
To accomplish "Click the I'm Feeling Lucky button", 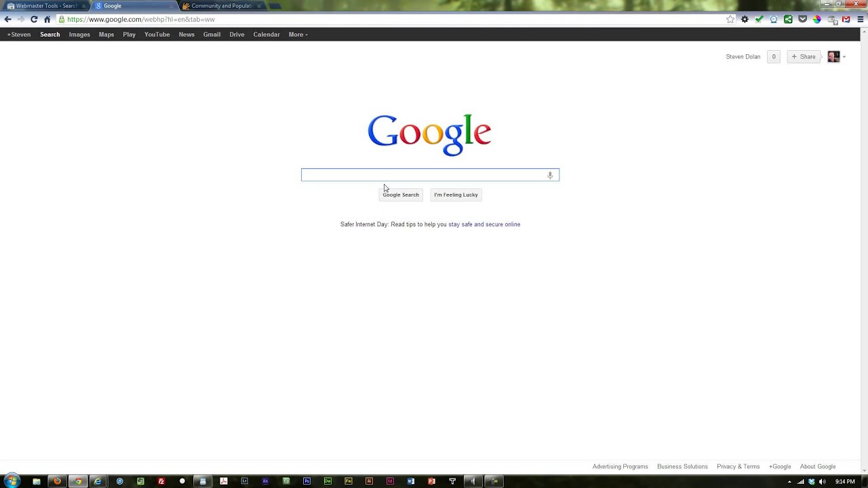I will point(456,195).
